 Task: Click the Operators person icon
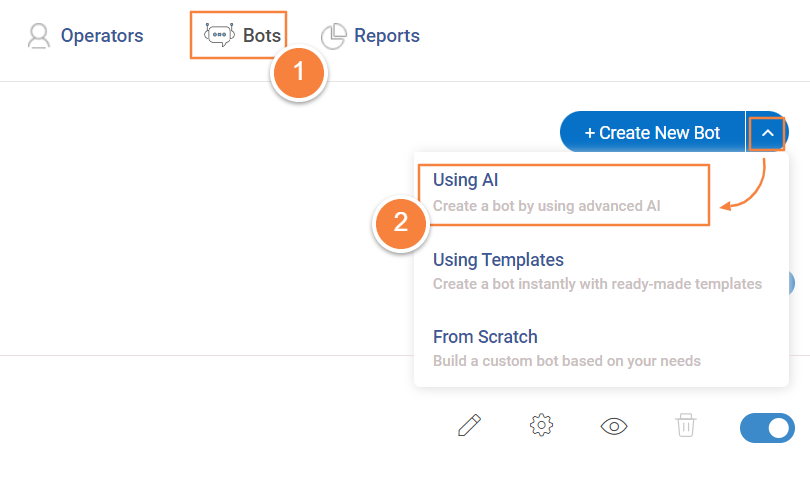[x=39, y=36]
